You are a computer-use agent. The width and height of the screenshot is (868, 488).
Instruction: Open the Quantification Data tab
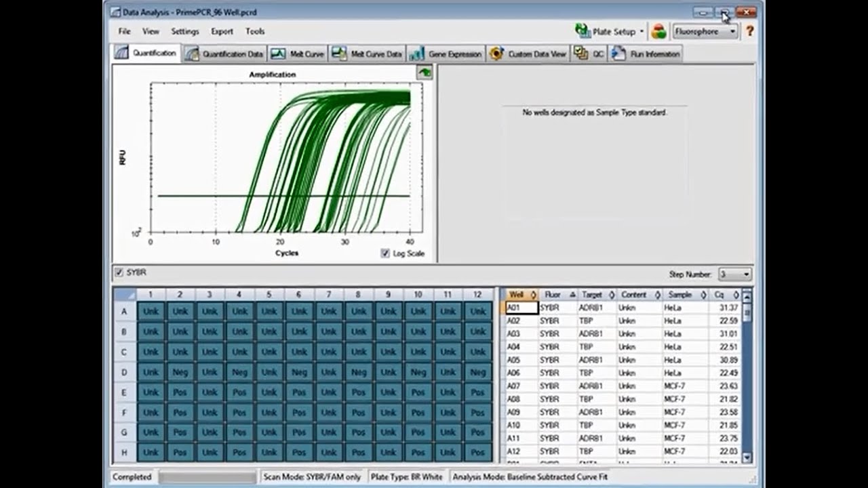pyautogui.click(x=224, y=54)
